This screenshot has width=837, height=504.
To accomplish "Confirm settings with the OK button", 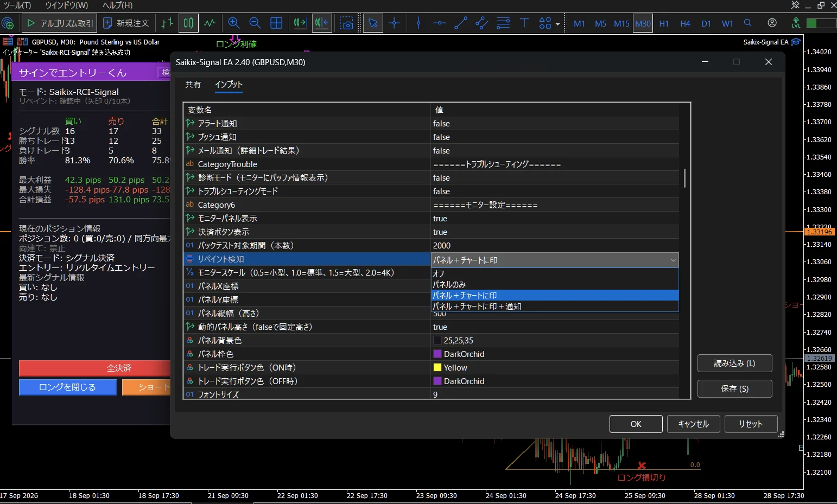I will [636, 424].
